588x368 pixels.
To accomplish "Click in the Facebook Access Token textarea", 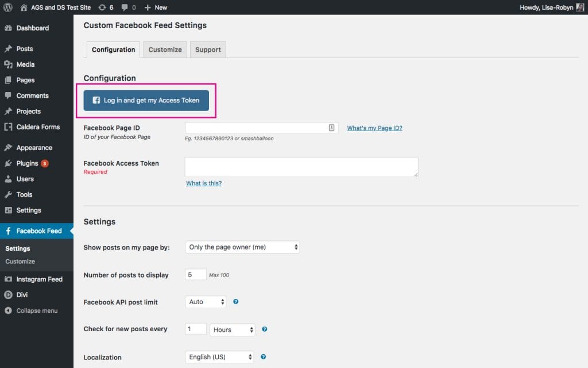I will (x=301, y=167).
